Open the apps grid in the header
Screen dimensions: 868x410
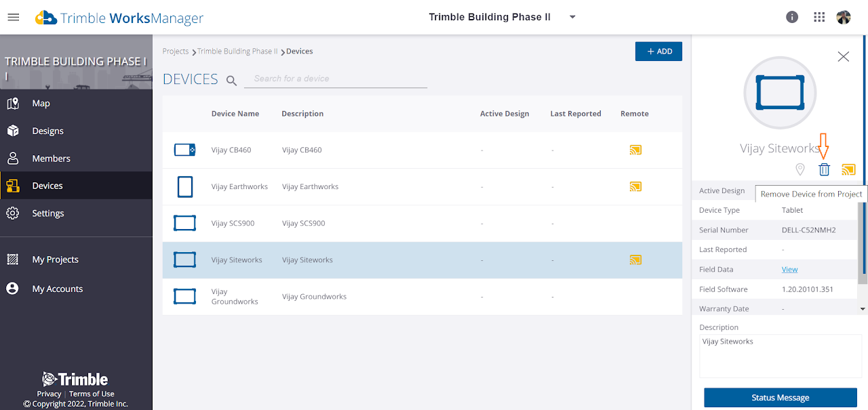pos(819,17)
